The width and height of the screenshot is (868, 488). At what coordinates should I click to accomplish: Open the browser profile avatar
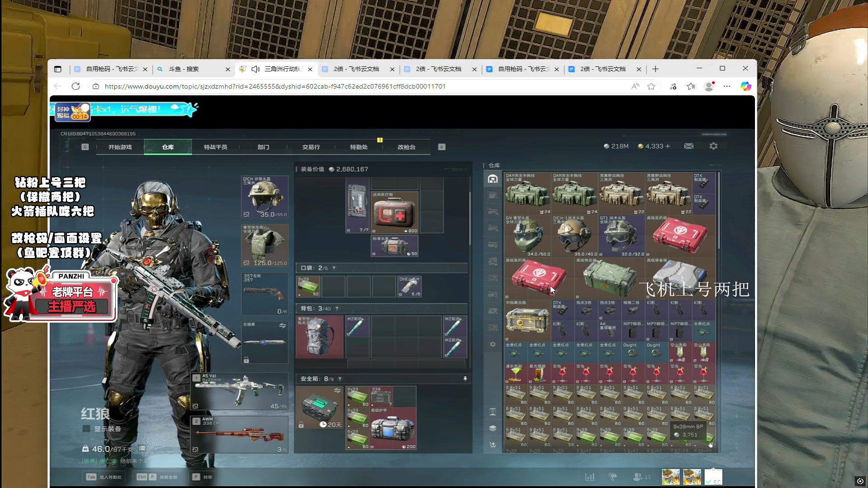point(709,86)
